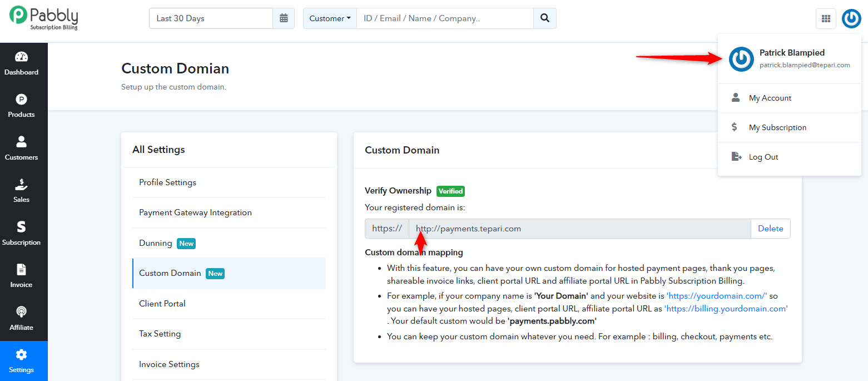Click patrick.blampied@tepari.com email text
This screenshot has width=868, height=381.
[805, 65]
